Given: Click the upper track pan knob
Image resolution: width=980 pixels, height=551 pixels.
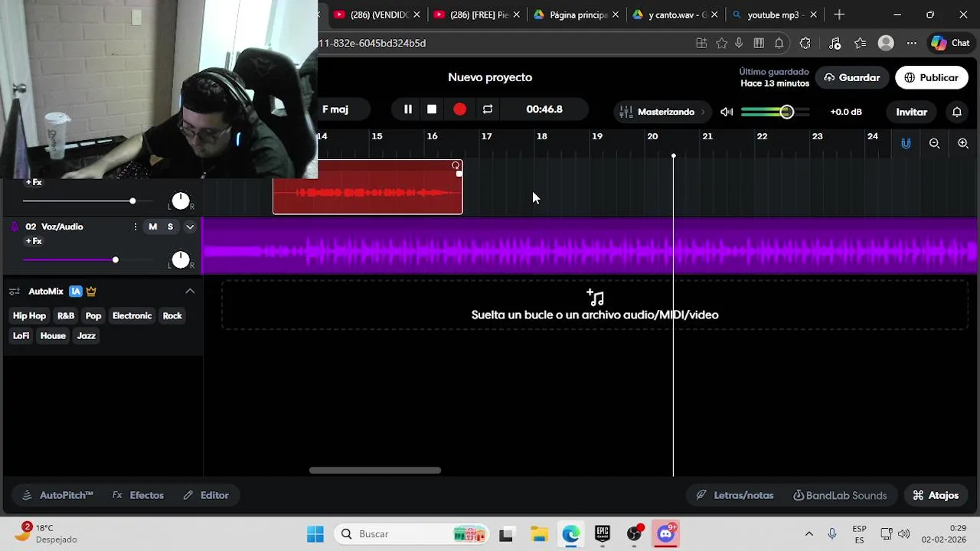Looking at the screenshot, I should 181,201.
